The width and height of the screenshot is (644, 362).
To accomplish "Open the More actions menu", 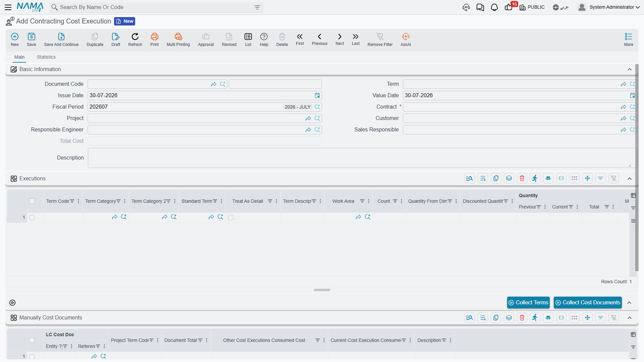I will coord(629,40).
